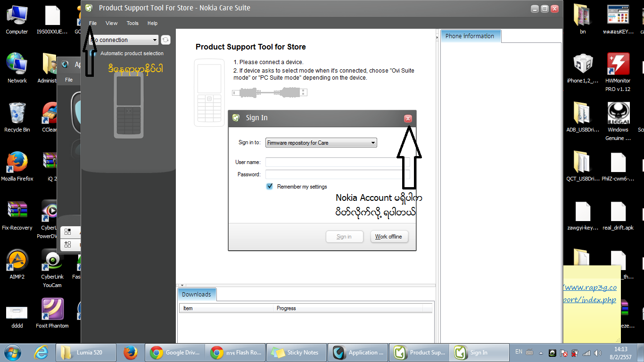This screenshot has height=362, width=644.
Task: Launch AIMP2 desktop shortcut
Action: coord(17,264)
